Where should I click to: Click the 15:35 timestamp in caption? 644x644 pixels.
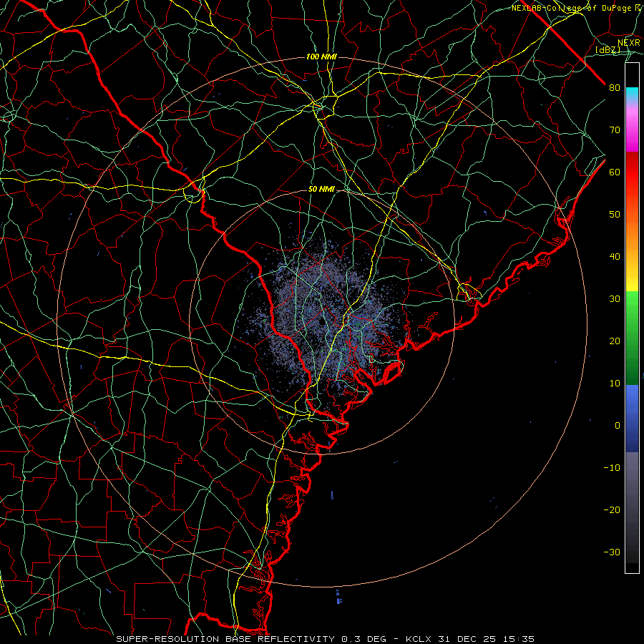click(520, 639)
